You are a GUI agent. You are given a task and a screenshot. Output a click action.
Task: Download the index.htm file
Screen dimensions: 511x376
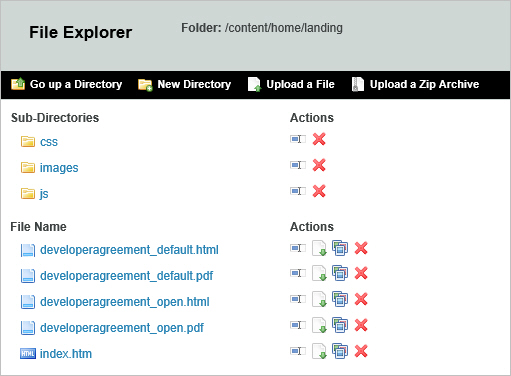(319, 351)
